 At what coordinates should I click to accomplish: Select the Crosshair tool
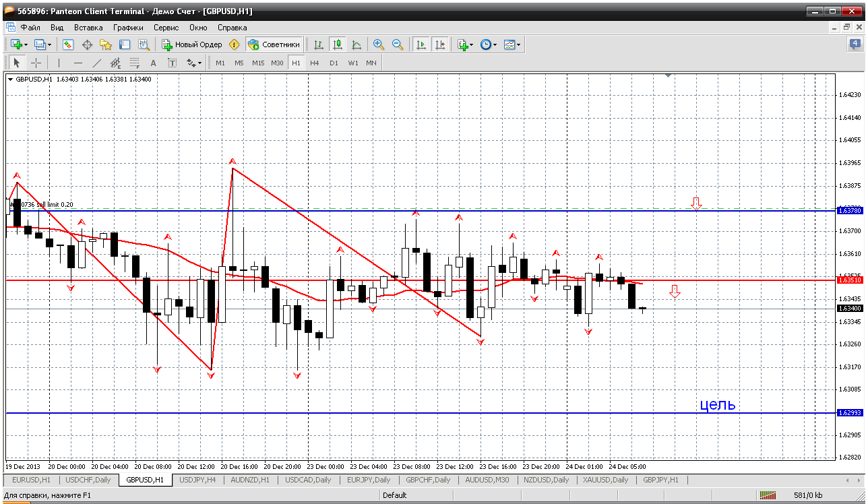(36, 63)
